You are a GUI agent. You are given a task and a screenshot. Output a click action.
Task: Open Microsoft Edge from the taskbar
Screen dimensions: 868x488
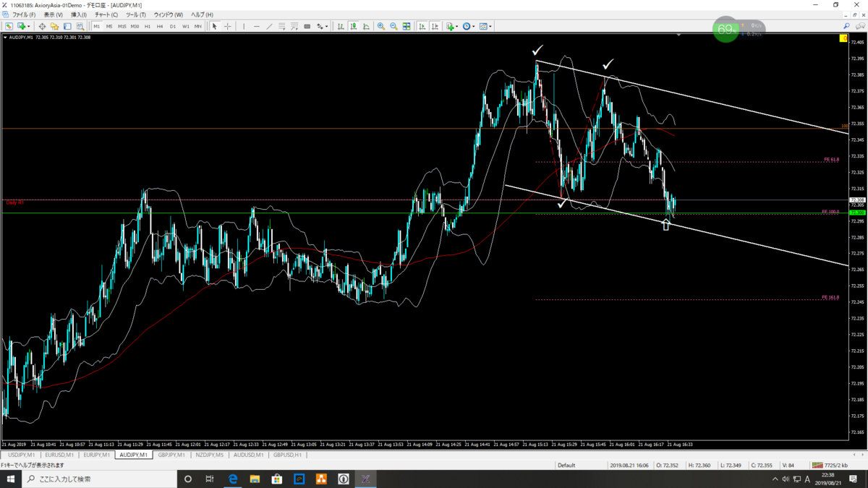click(233, 479)
